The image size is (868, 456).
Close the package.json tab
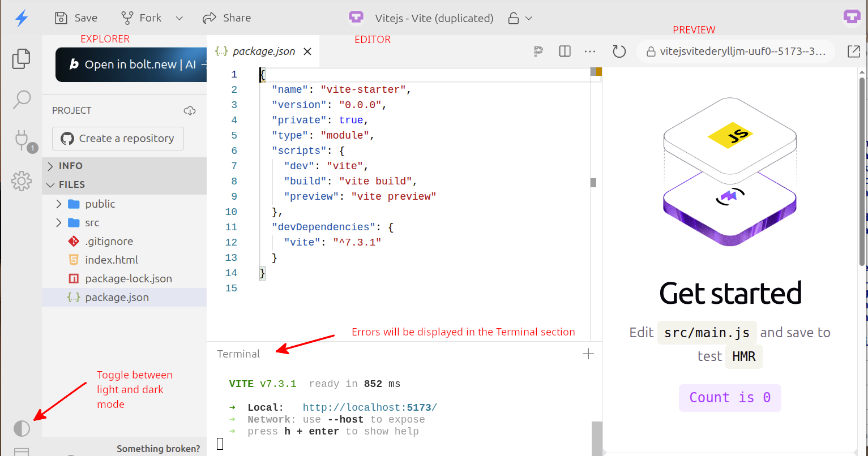(307, 51)
